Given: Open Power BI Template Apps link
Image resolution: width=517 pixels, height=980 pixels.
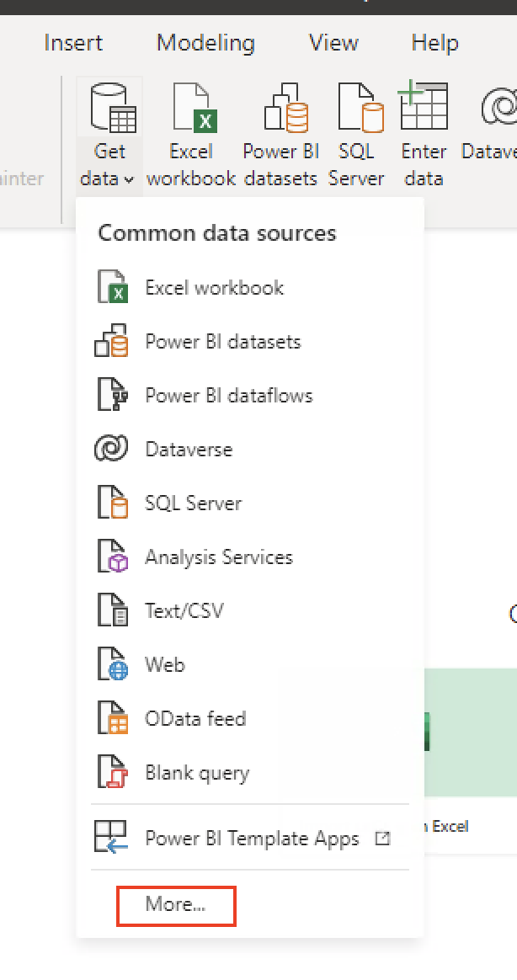Looking at the screenshot, I should [x=252, y=839].
